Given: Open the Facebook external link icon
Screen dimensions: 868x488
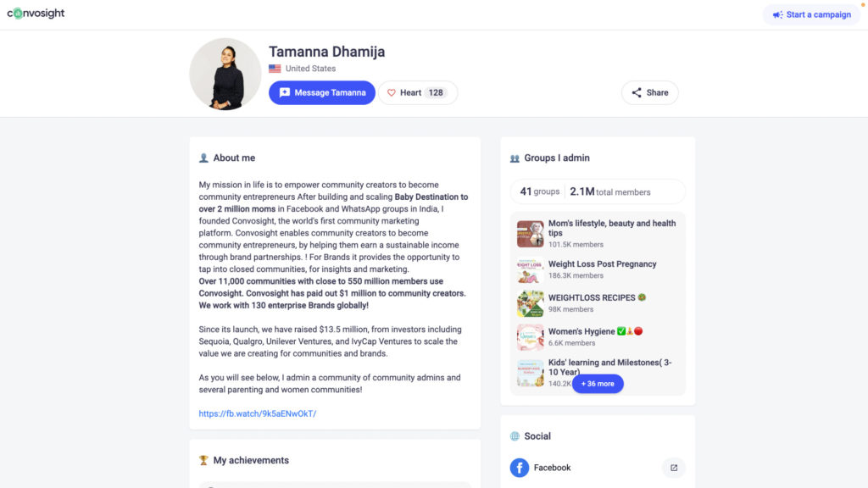Looking at the screenshot, I should coord(674,468).
